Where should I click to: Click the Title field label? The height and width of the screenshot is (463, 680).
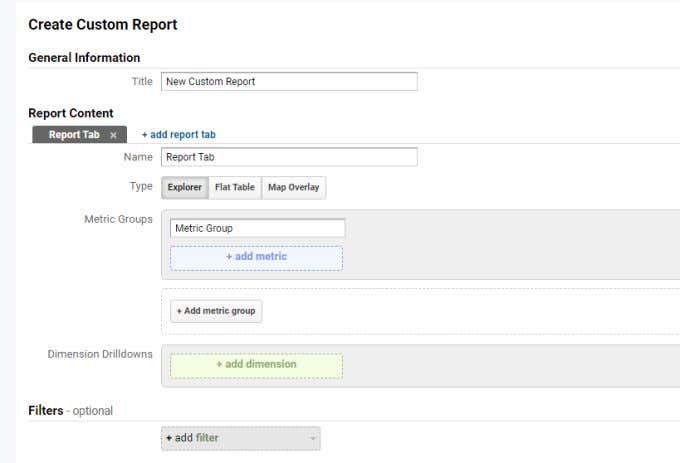142,82
